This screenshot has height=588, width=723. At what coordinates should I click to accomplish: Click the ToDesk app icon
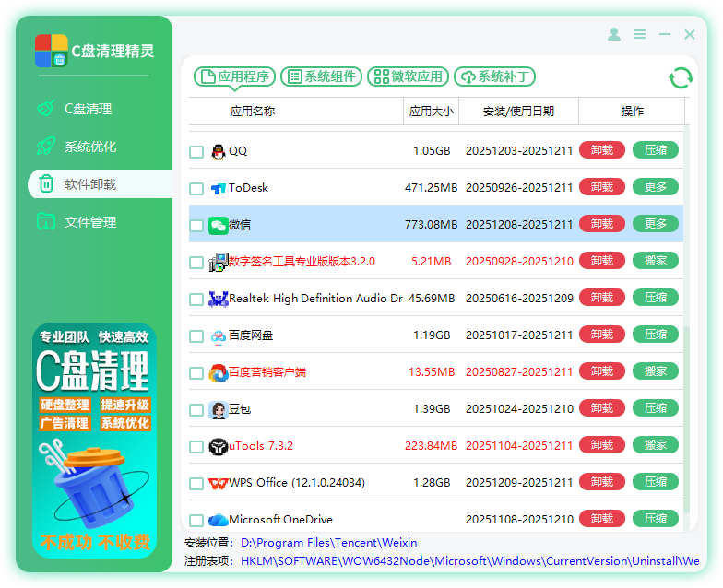coord(219,188)
